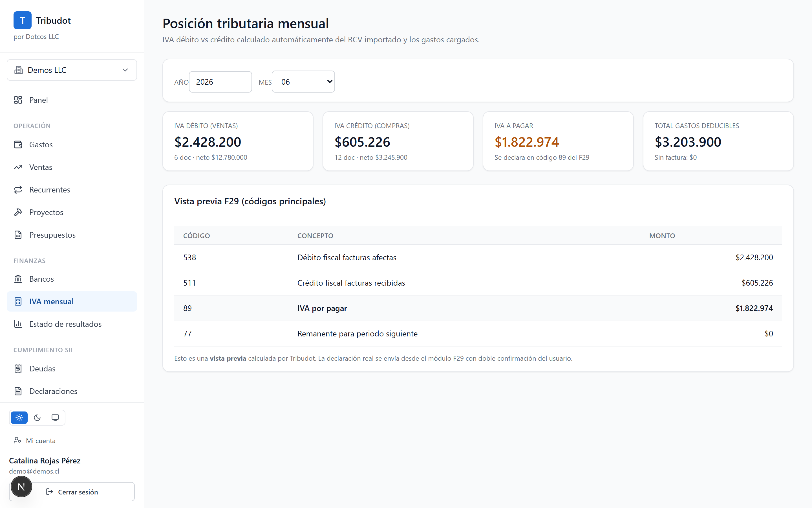The image size is (812, 508).
Task: Click the code cell 89
Action: 187,308
